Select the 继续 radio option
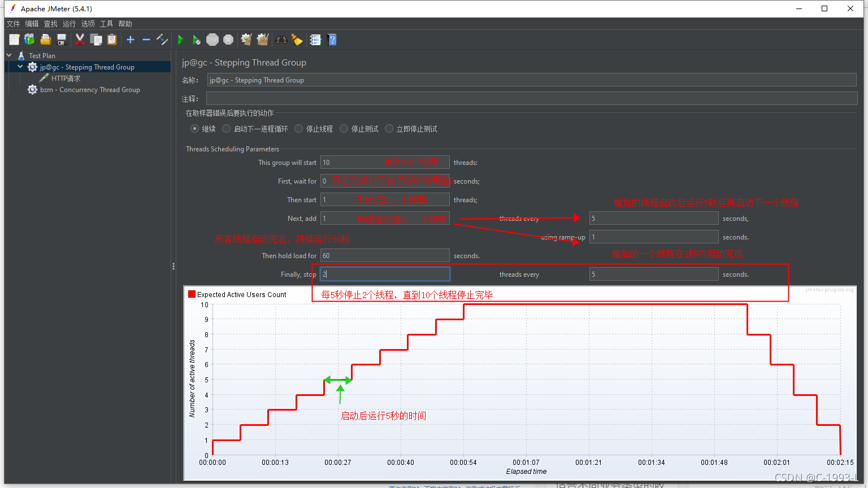 pos(194,129)
